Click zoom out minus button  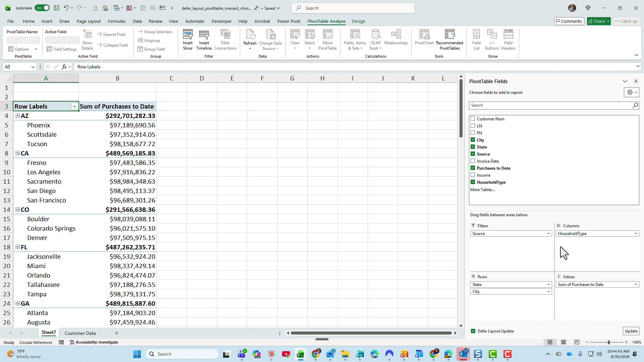587,342
